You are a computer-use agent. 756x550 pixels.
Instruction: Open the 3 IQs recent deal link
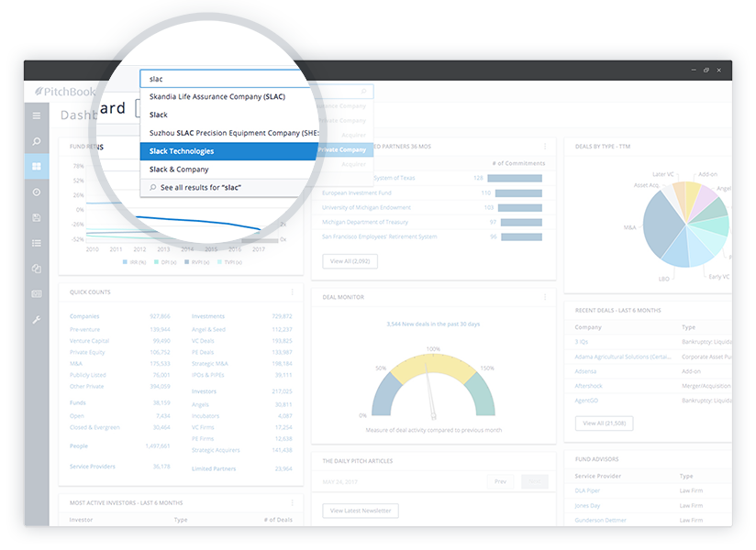(582, 342)
